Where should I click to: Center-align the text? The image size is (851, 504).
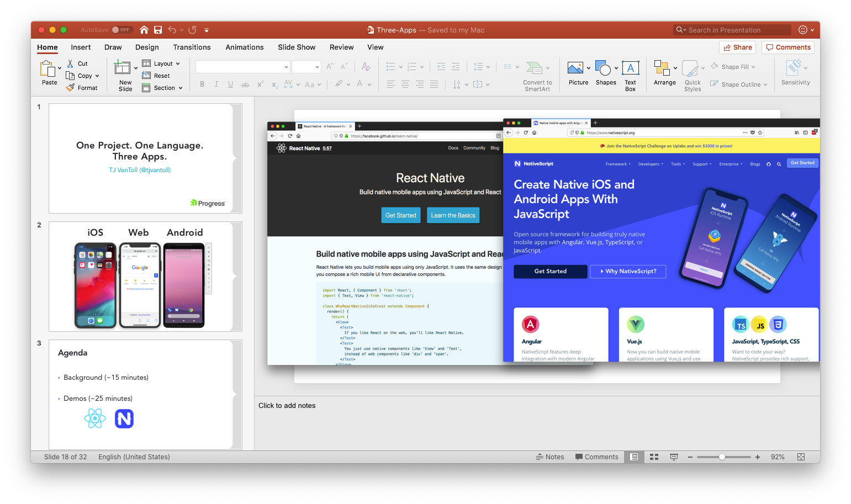(405, 84)
